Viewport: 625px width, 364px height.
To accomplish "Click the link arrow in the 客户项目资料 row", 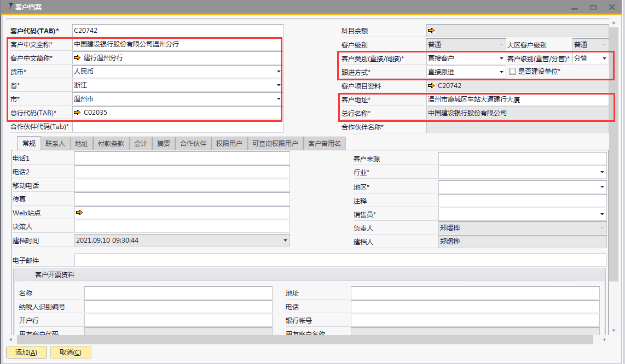I will (432, 86).
